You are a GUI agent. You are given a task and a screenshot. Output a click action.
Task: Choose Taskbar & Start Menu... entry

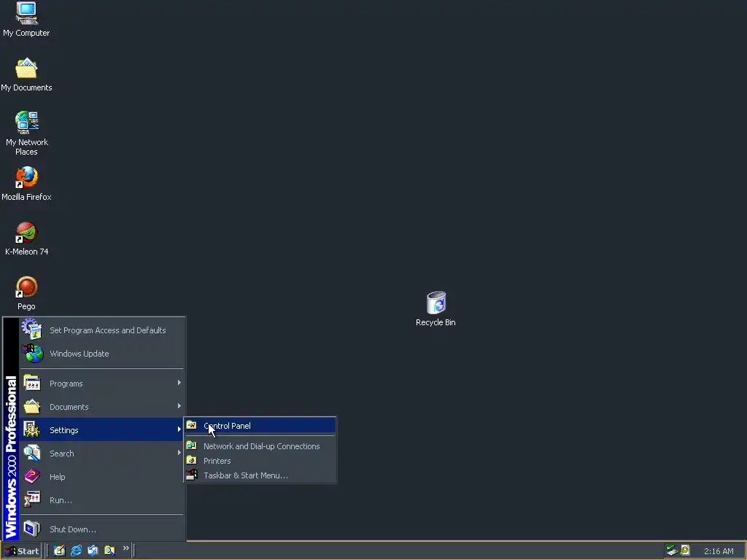pos(260,475)
